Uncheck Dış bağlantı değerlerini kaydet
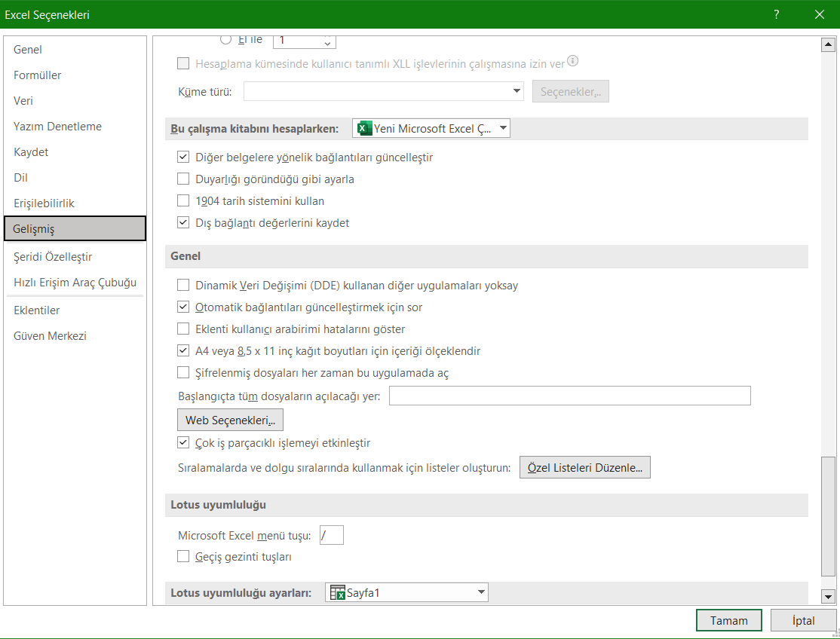Viewport: 840px width, 639px height. (183, 222)
